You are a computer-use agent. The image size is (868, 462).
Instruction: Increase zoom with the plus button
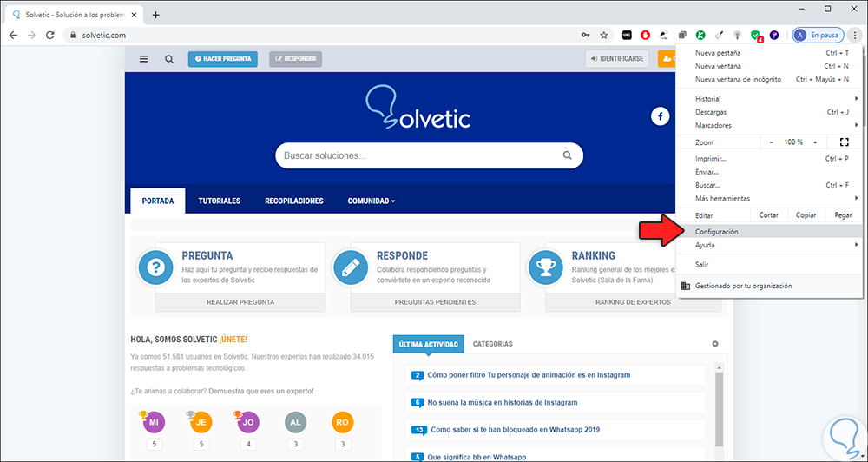pos(815,142)
